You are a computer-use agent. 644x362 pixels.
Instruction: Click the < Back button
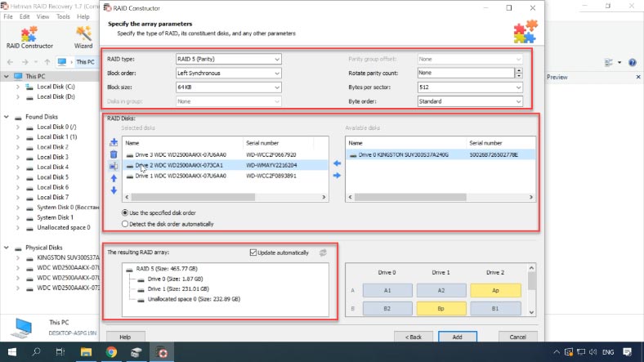(414, 337)
